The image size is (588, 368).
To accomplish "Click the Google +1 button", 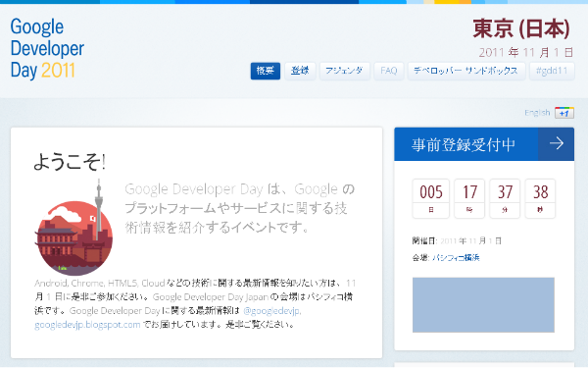I will [564, 113].
